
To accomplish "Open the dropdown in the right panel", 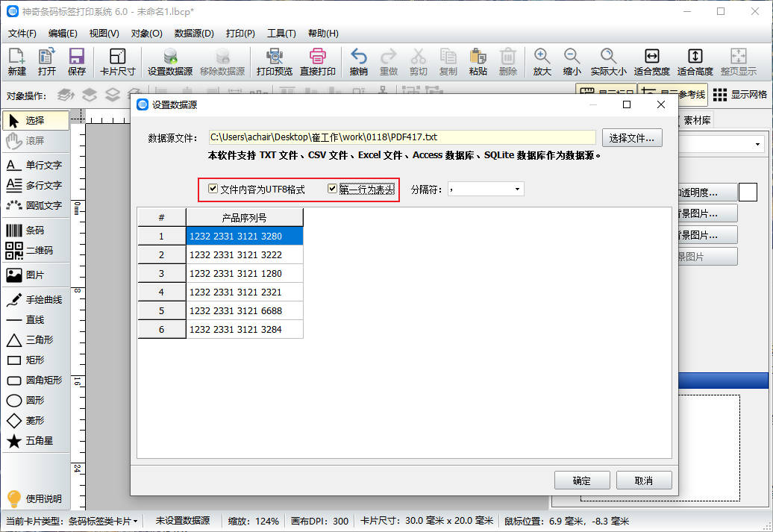I will point(757,144).
